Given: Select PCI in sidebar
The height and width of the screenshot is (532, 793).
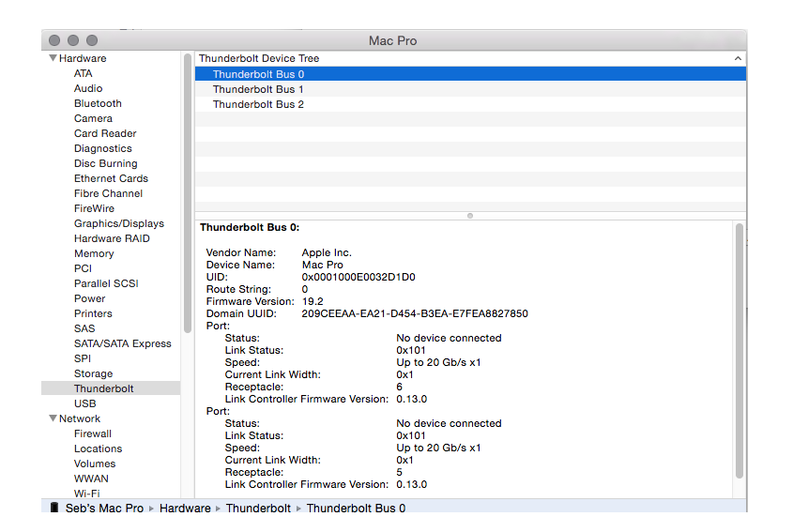Looking at the screenshot, I should click(x=83, y=268).
